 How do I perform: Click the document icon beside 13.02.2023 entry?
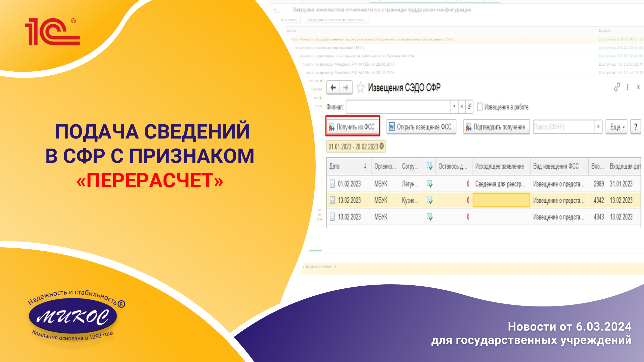(332, 200)
